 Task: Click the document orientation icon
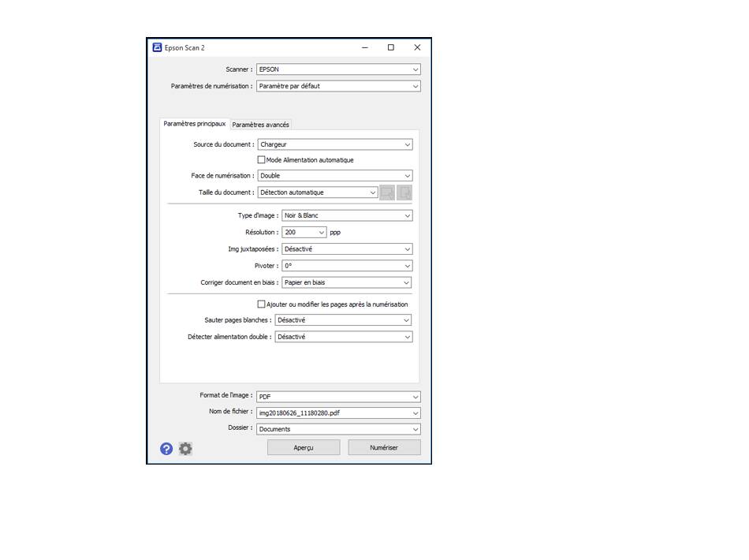click(x=404, y=192)
